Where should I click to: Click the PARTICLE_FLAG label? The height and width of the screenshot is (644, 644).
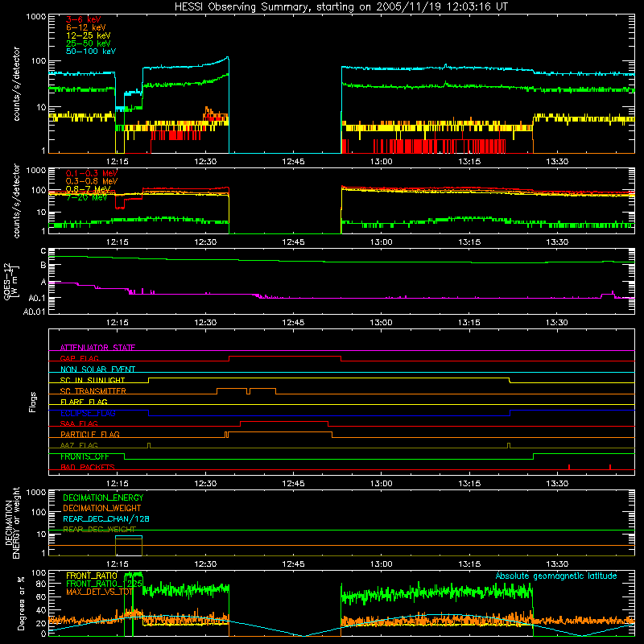point(90,434)
